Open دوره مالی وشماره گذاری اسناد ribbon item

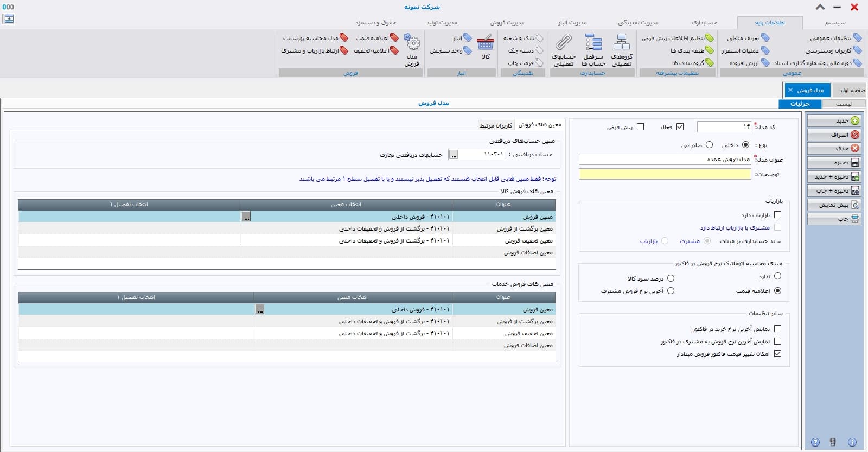point(818,63)
